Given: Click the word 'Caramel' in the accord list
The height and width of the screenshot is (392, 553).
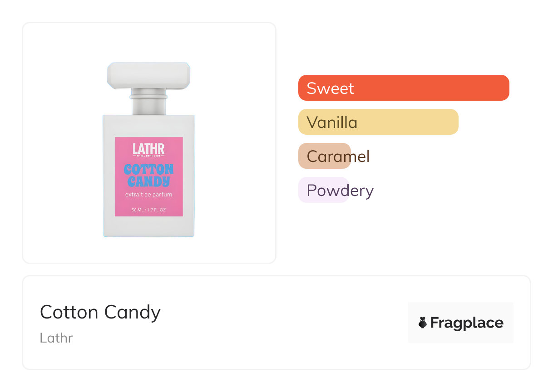Looking at the screenshot, I should click(338, 156).
